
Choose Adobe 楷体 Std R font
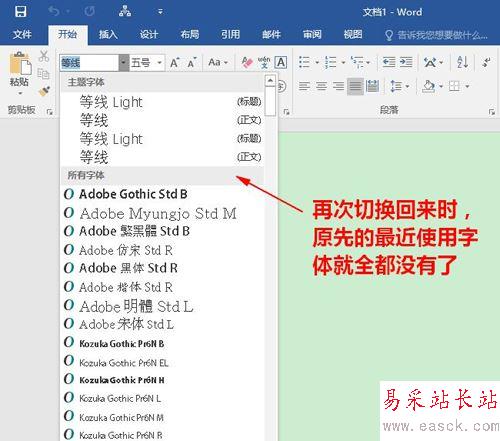coord(162,287)
